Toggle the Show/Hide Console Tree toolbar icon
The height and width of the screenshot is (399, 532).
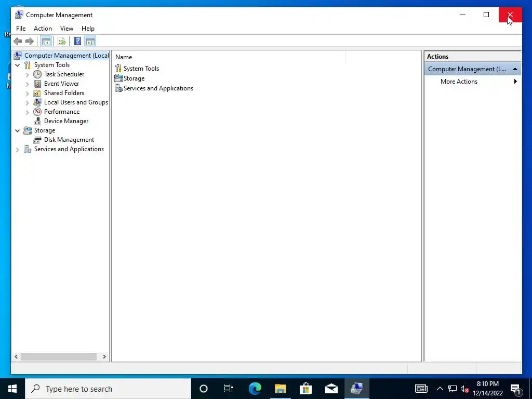click(46, 42)
